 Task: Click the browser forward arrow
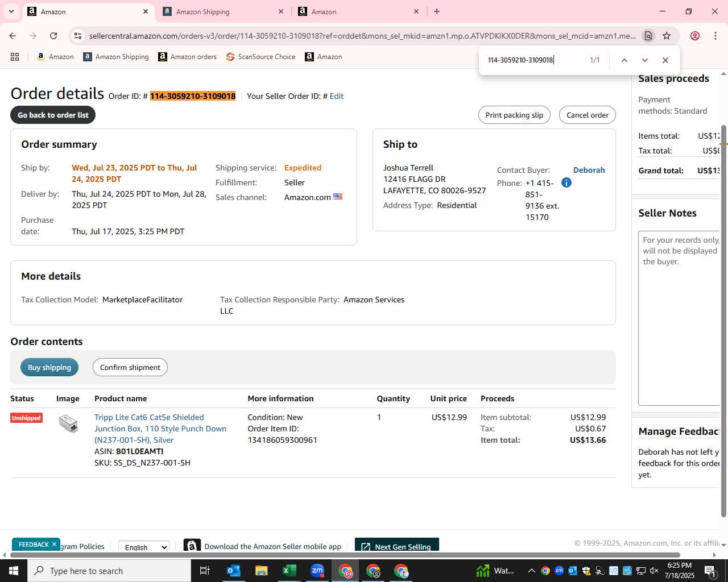point(33,36)
